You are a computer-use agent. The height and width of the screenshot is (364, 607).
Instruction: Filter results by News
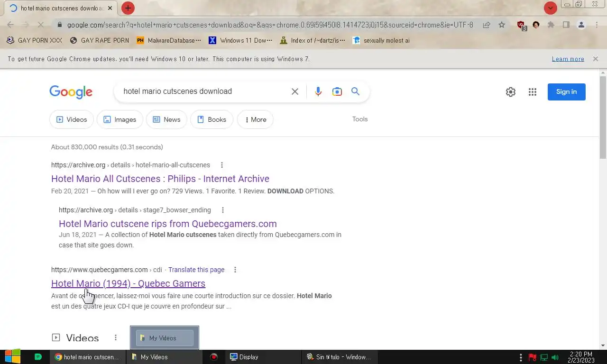(166, 119)
